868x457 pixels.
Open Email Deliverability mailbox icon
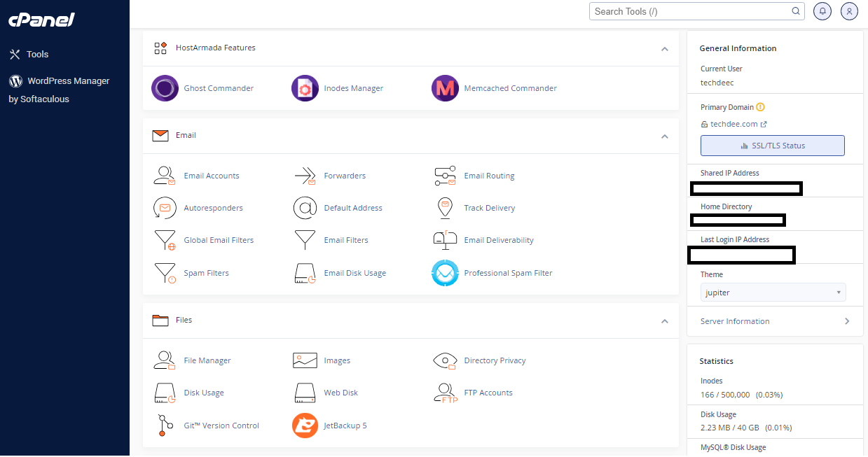point(445,240)
